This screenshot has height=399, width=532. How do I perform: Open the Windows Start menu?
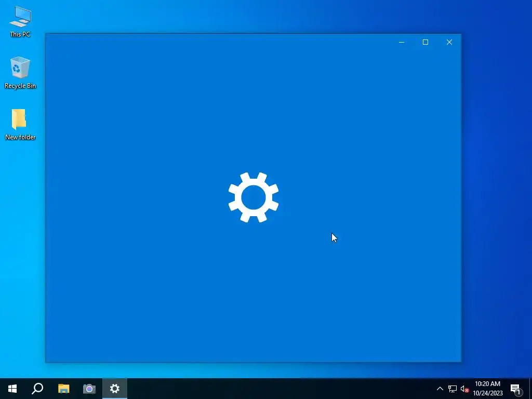click(x=12, y=389)
